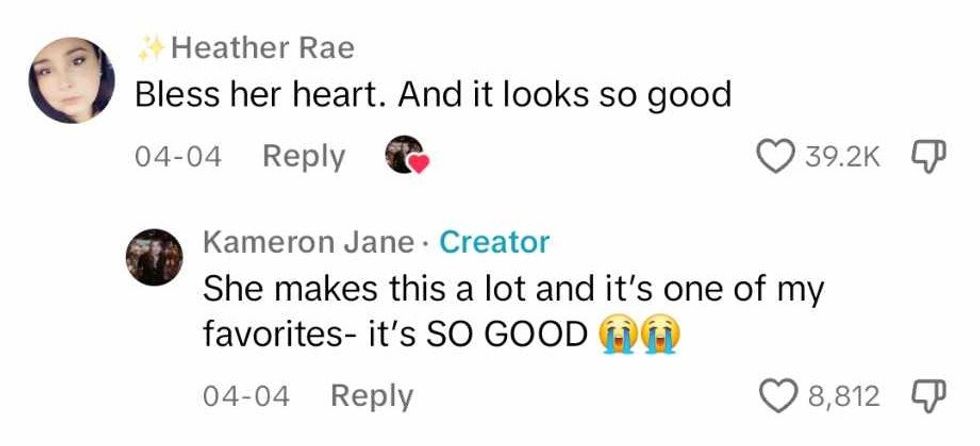Select the 'Bless her heart' comment text
Image resolution: width=980 pixels, height=446 pixels.
(x=434, y=96)
